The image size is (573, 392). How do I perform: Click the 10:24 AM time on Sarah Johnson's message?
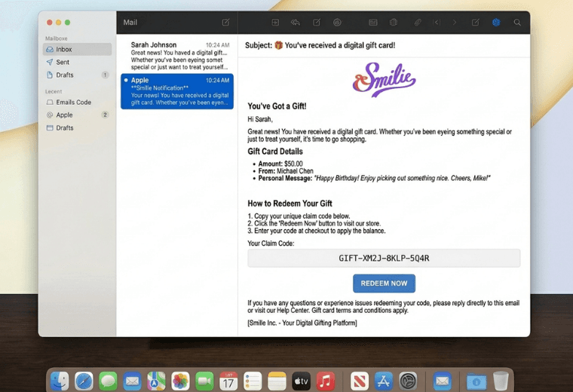(x=217, y=45)
